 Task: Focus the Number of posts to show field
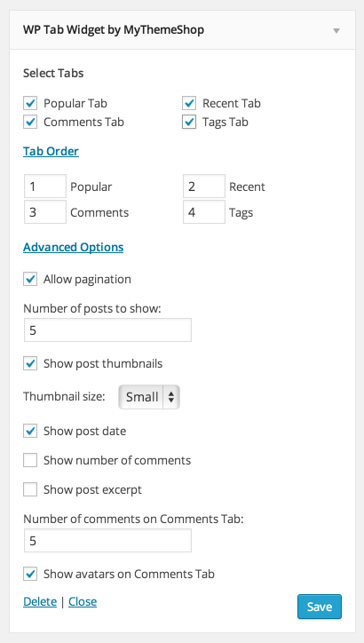click(107, 330)
